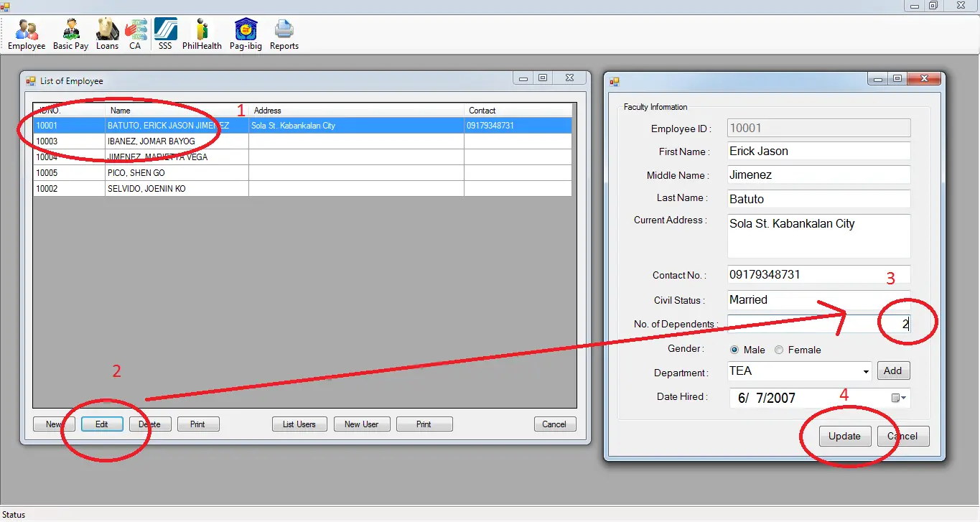Open the SSS toolbar icon
The width and height of the screenshot is (980, 522).
tap(165, 34)
